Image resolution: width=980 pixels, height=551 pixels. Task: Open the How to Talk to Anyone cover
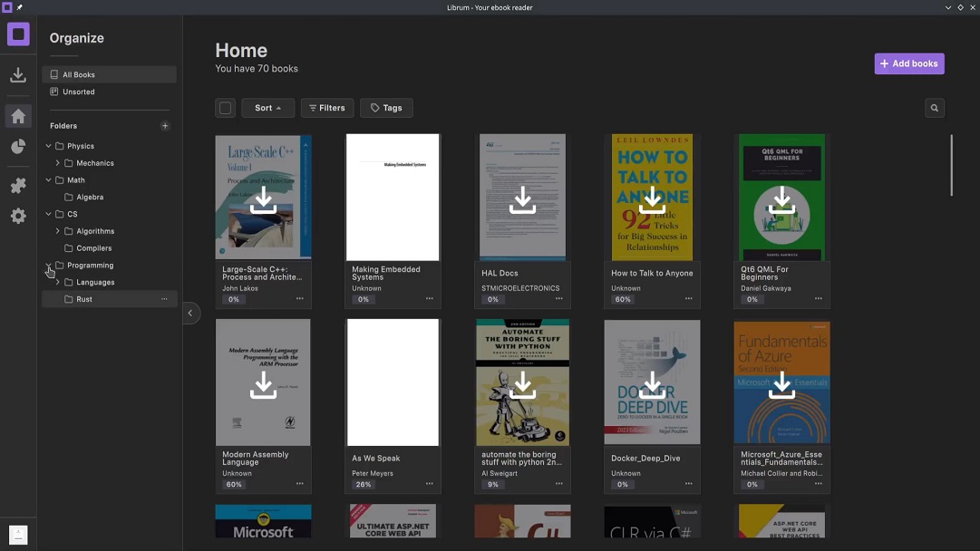652,198
